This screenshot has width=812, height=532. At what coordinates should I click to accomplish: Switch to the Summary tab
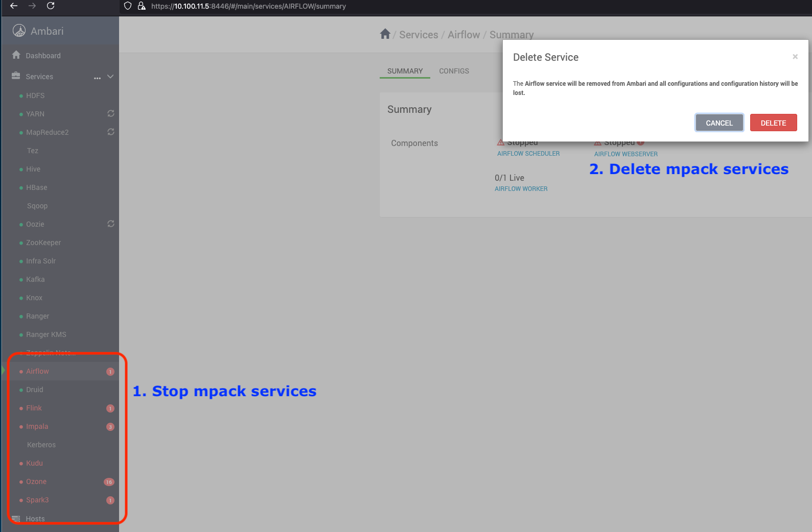405,71
